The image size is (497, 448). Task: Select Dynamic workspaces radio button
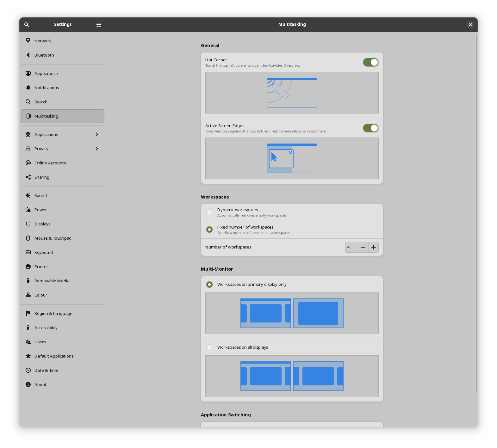pos(209,212)
